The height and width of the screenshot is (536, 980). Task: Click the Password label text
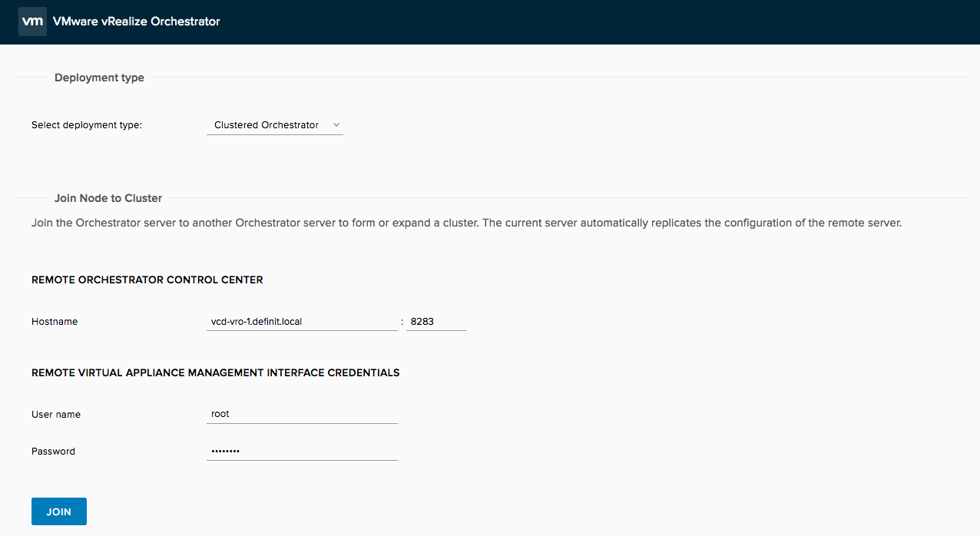click(53, 452)
